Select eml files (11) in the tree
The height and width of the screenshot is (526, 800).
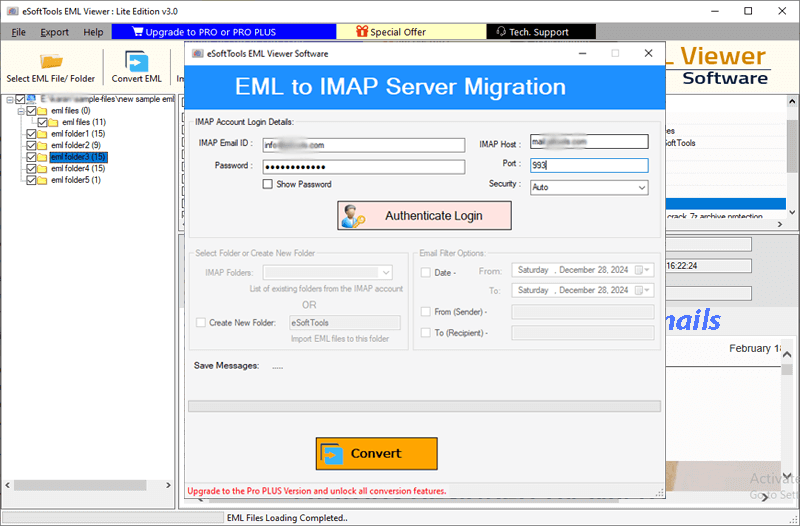tap(84, 122)
